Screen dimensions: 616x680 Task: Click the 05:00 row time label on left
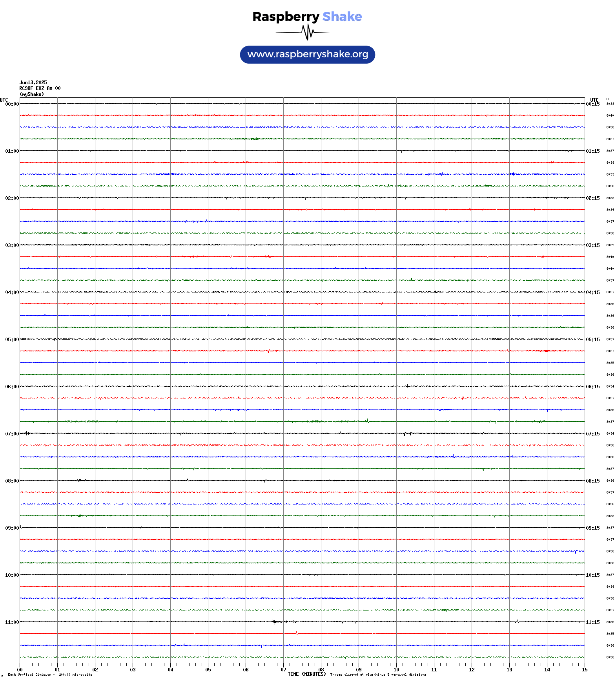12,340
